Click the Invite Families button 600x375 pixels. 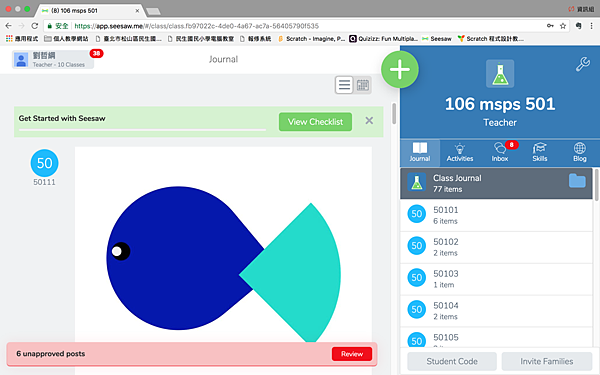point(547,361)
